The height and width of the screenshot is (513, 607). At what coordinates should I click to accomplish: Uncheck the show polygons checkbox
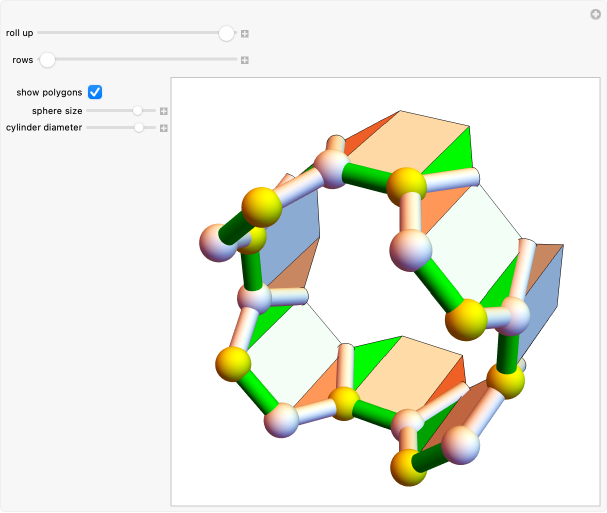click(95, 92)
